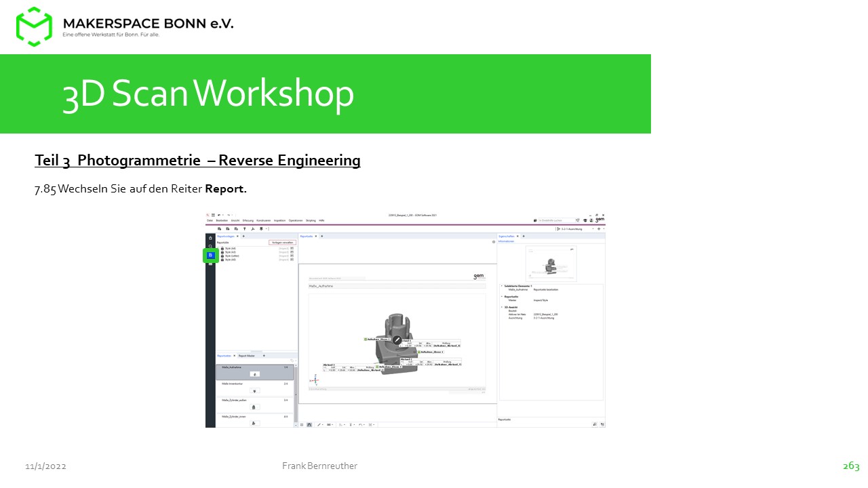Select report page Maße Innenkontur 2/4
Screen dimensions: 868x488
[255, 388]
